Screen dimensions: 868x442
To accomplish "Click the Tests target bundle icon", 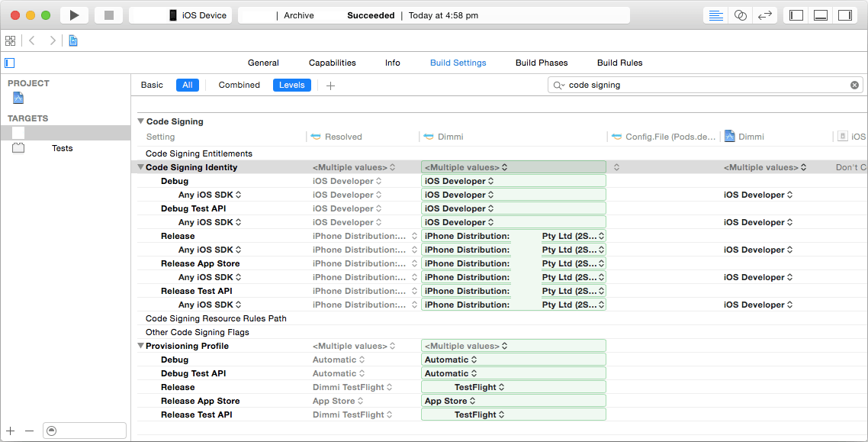I will (18, 148).
